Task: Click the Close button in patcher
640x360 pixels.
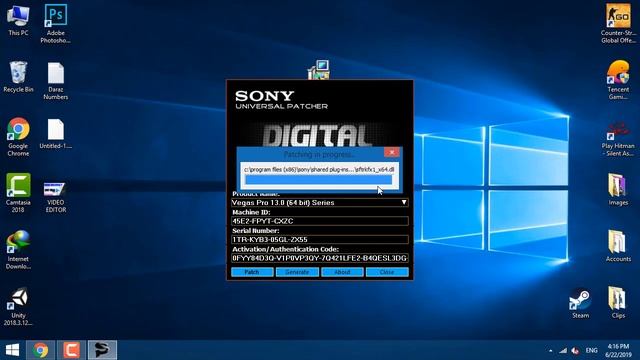Action: [387, 272]
